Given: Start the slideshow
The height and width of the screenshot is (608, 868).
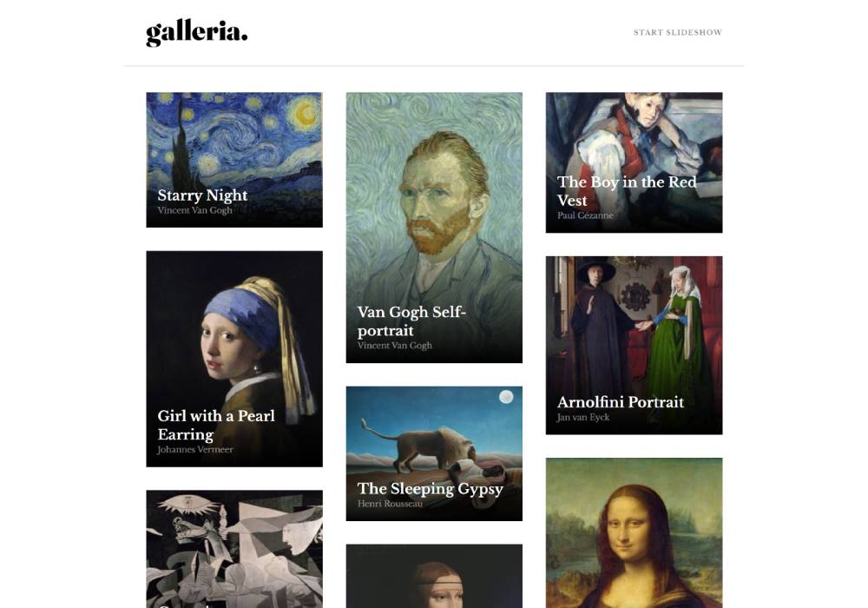Looking at the screenshot, I should click(x=678, y=33).
